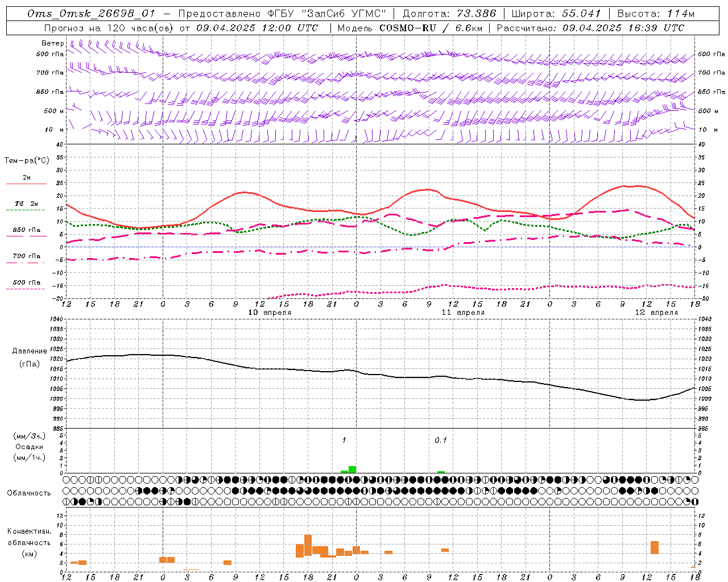This screenshot has height=582, width=728.
Task: Click the (мм/1ч.) precipitation unit label
Action: click(30, 457)
